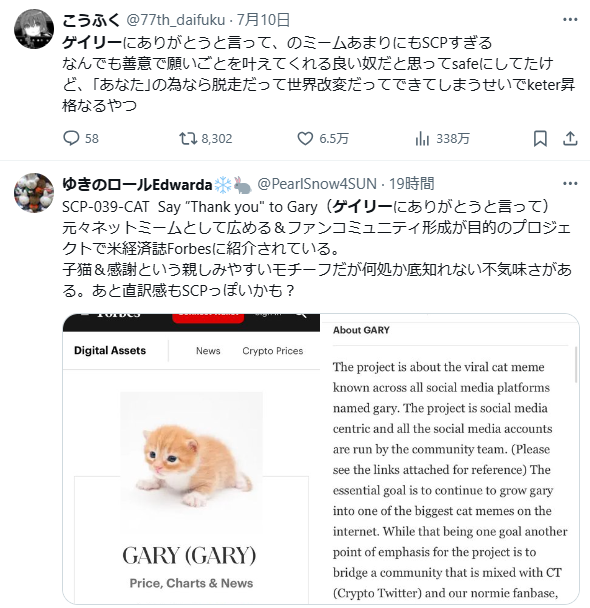The width and height of the screenshot is (590, 608).
Task: Open more options for こうふく's tweet
Action: (570, 19)
